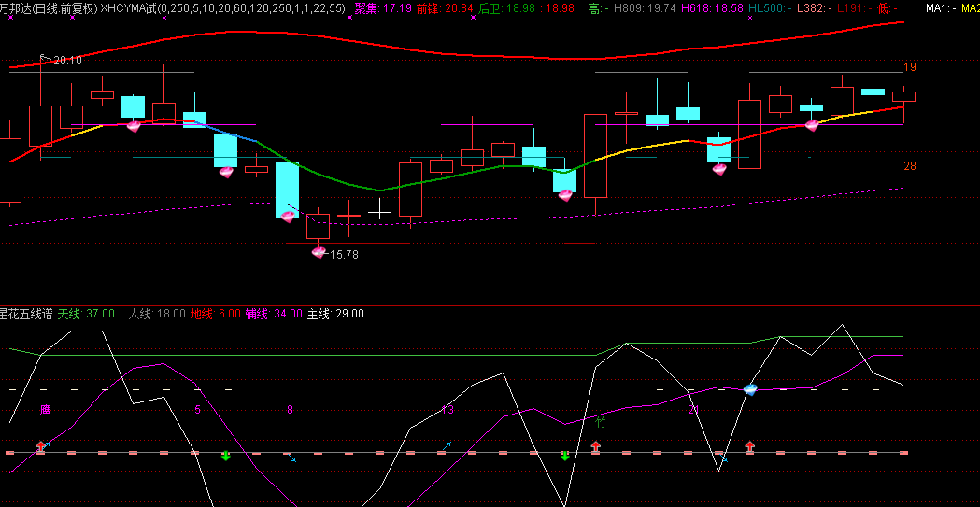This screenshot has height=507, width=980.
Task: Click the red up arrow below the 鹰 label
Action: point(40,446)
